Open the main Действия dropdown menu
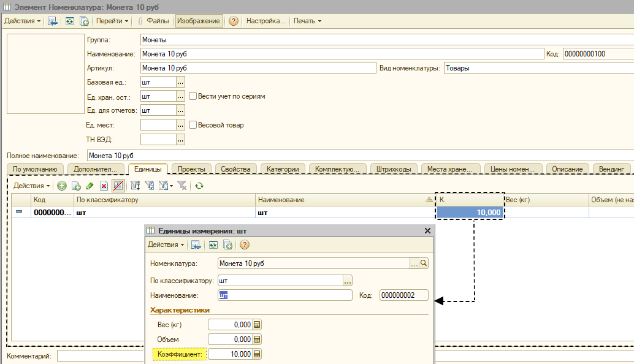 pyautogui.click(x=22, y=21)
